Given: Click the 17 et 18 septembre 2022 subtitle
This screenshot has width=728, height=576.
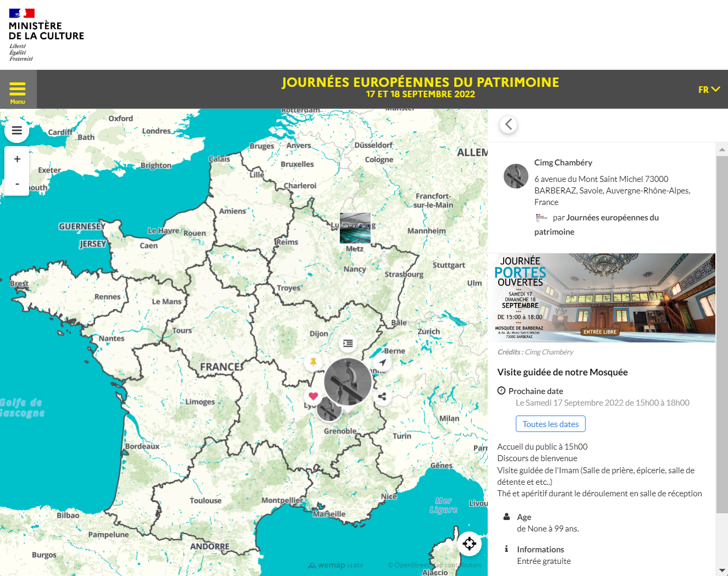Looking at the screenshot, I should (421, 95).
